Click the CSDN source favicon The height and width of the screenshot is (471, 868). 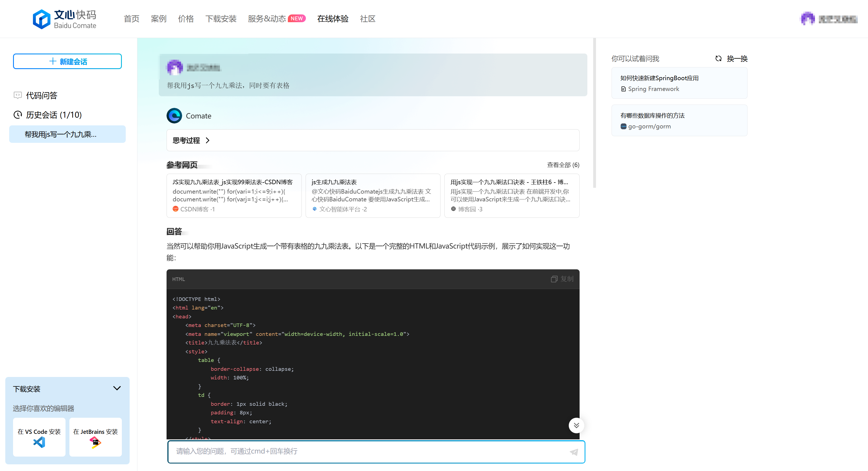pyautogui.click(x=175, y=209)
